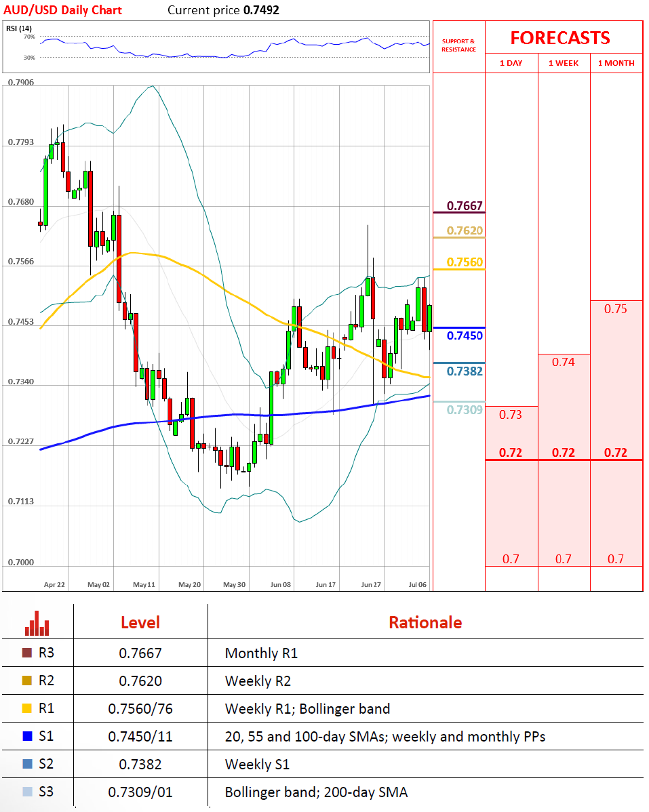Click the red bar chart icon in table header
This screenshot has height=812, width=649.
(x=37, y=623)
